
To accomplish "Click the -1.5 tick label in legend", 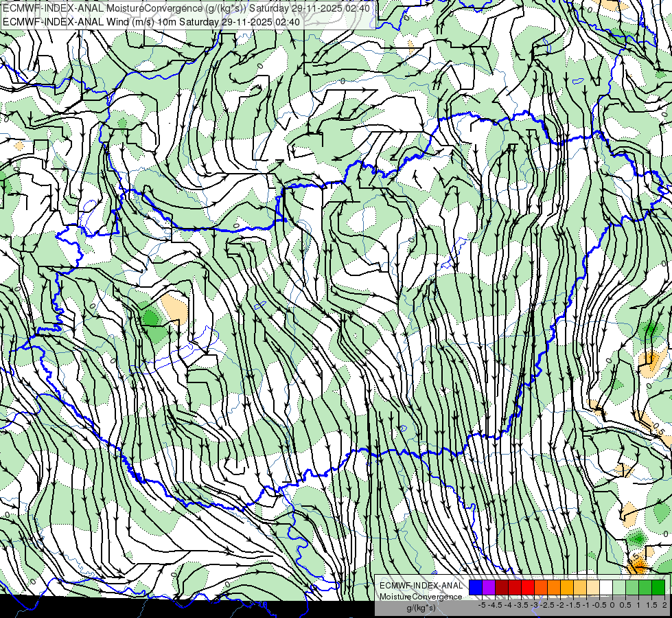I will (573, 605).
